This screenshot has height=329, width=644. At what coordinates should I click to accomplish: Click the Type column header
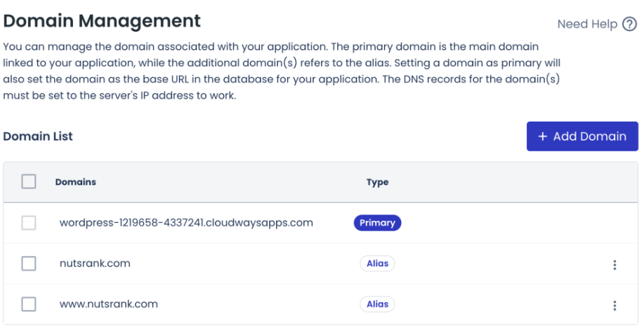(377, 182)
